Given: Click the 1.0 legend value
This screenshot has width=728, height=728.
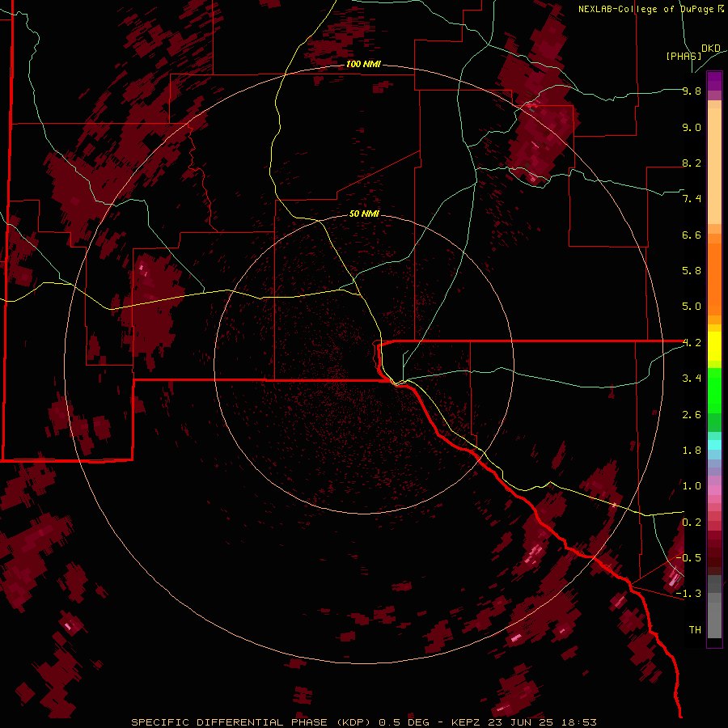Looking at the screenshot, I should pyautogui.click(x=692, y=486).
